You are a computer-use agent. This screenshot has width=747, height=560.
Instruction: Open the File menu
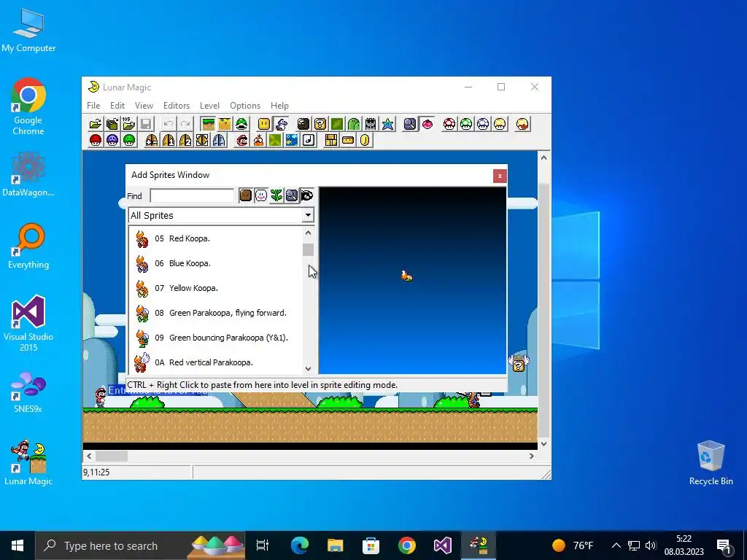pyautogui.click(x=93, y=106)
